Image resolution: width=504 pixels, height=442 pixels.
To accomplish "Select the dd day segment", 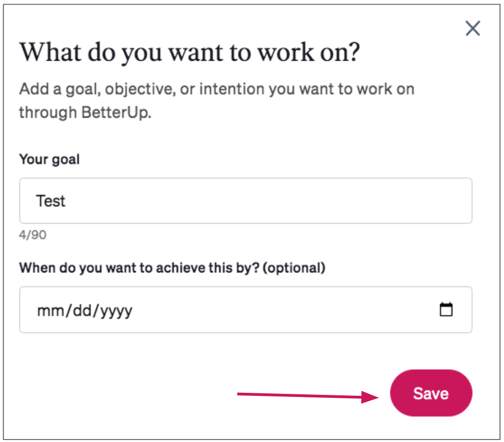I will pyautogui.click(x=83, y=311).
